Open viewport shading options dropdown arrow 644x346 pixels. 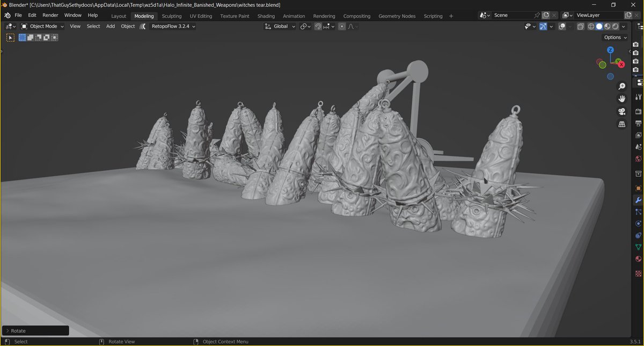click(x=623, y=26)
